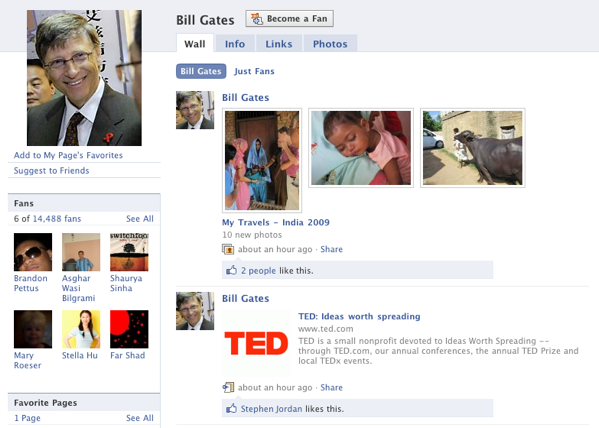The width and height of the screenshot is (599, 428).
Task: Switch filter to Just Fans
Action: [254, 71]
